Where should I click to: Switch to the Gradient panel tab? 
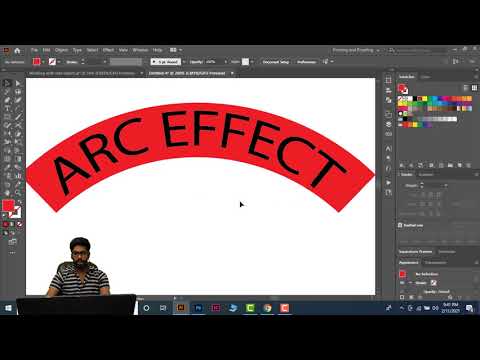coord(426,175)
